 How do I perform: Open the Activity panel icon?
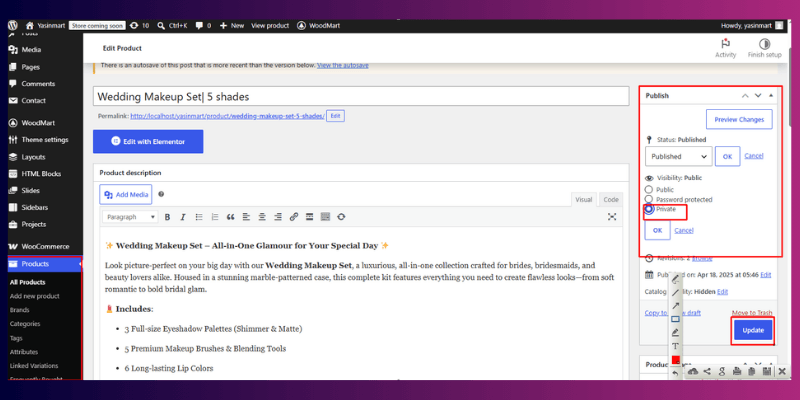pos(725,48)
